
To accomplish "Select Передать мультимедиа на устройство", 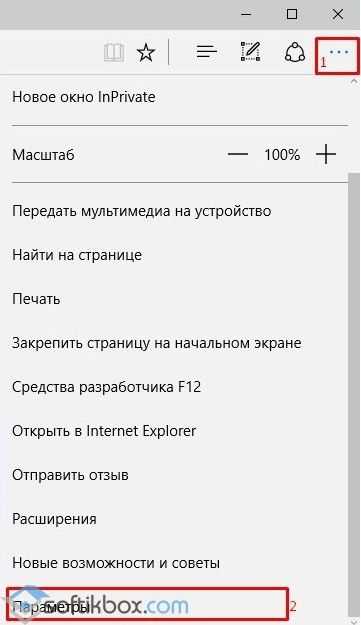I will [175, 211].
